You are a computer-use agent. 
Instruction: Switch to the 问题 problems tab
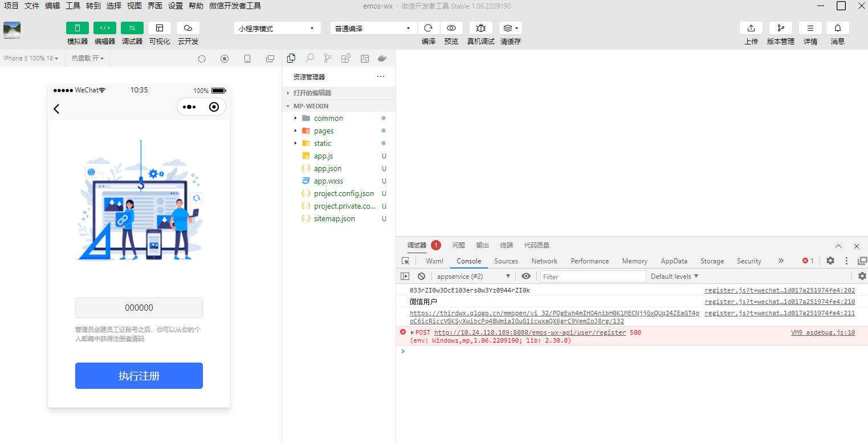pyautogui.click(x=459, y=245)
